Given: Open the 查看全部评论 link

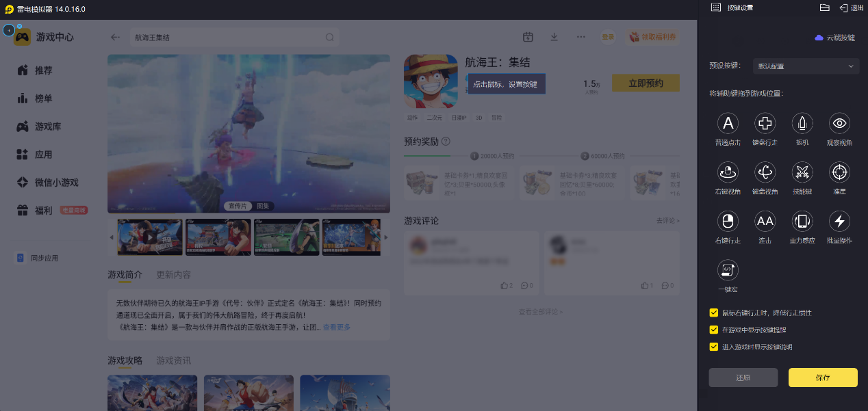Looking at the screenshot, I should (541, 312).
